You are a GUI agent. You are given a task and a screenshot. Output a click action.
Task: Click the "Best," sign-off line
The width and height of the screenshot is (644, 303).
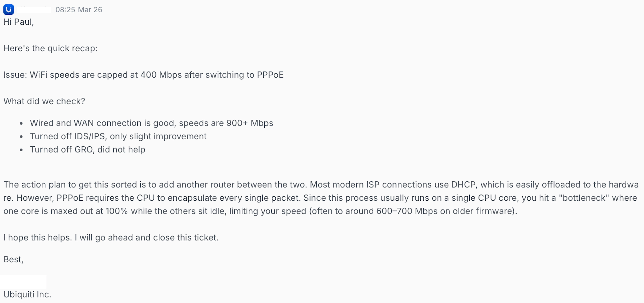pos(13,259)
